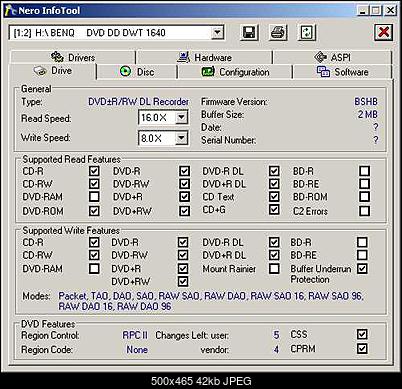The height and width of the screenshot is (389, 402).
Task: Toggle Buffer Underrun Protection checkbox
Action: tap(362, 268)
